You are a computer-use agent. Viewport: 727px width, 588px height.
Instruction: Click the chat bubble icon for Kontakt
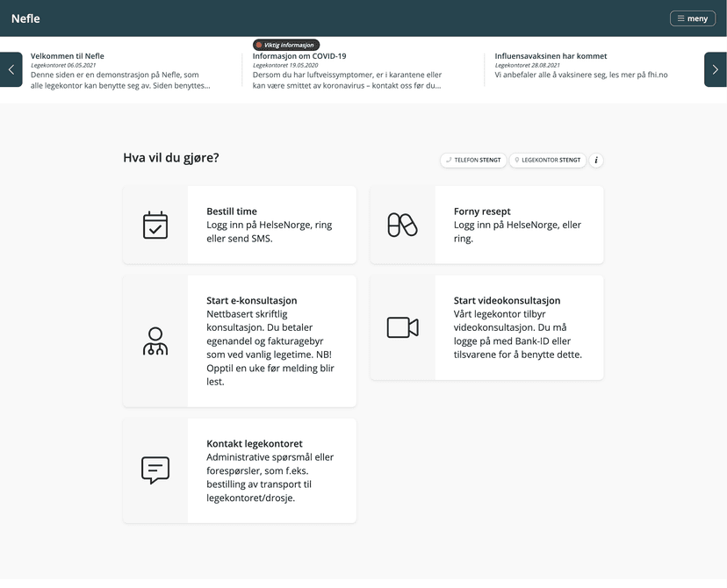[155, 470]
